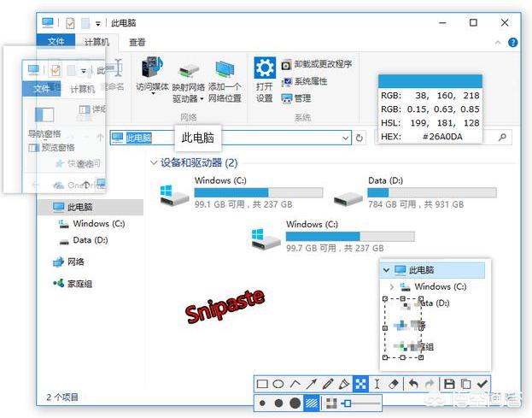
Task: Select Data (D:) in navigation pane
Action: [x=84, y=240]
